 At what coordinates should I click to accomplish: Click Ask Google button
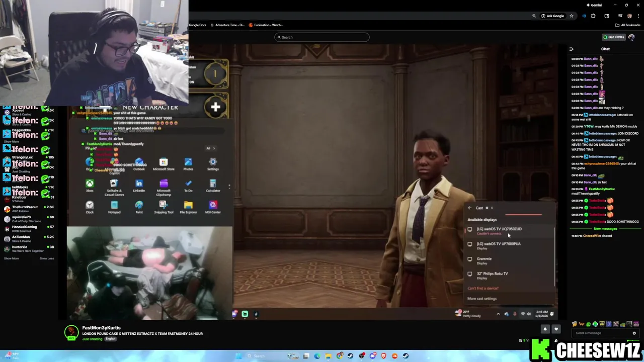point(552,16)
